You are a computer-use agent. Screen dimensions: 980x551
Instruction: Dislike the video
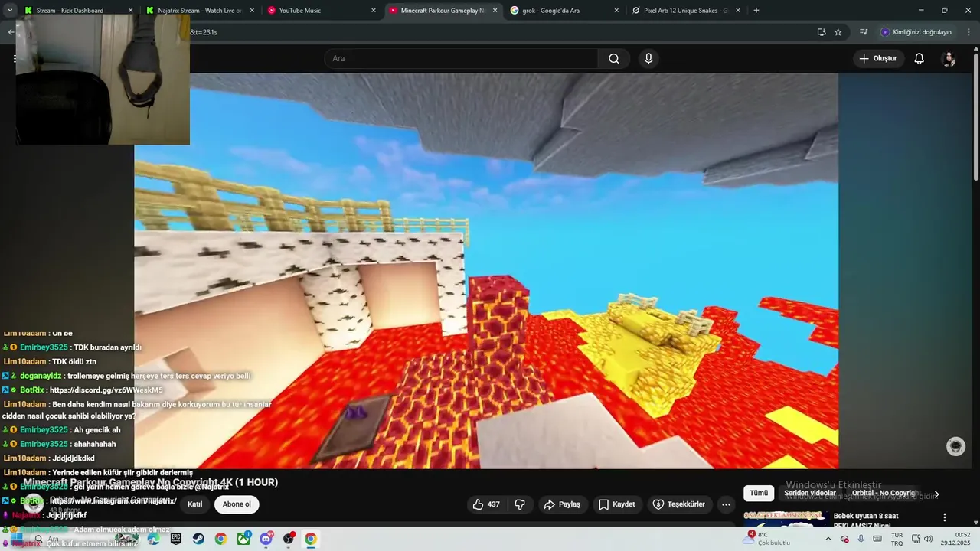[x=520, y=504]
